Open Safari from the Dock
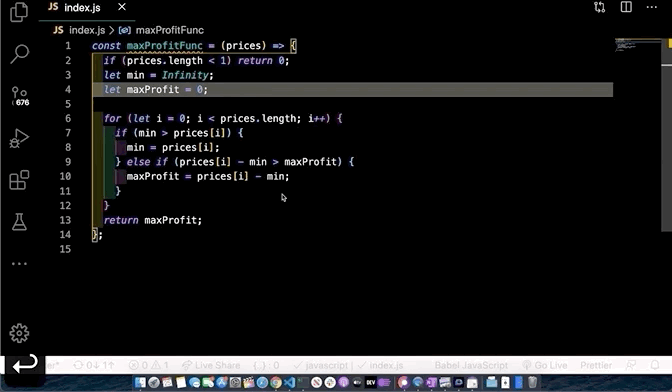The height and width of the screenshot is (392, 672). point(262,383)
